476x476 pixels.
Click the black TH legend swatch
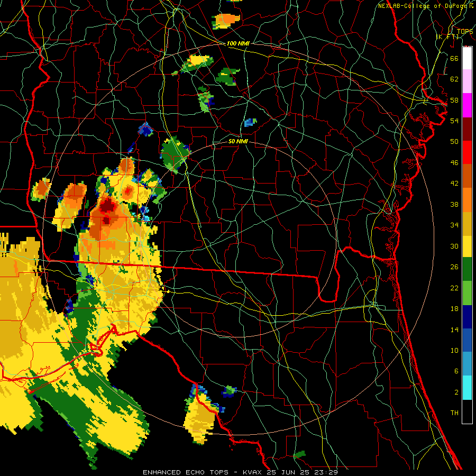467,411
